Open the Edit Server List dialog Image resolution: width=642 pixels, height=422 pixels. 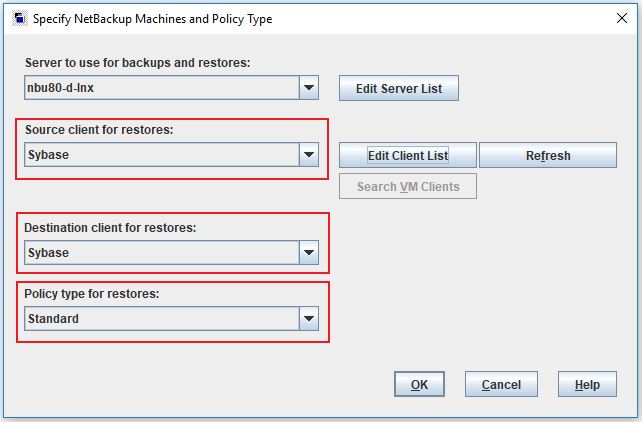[399, 88]
